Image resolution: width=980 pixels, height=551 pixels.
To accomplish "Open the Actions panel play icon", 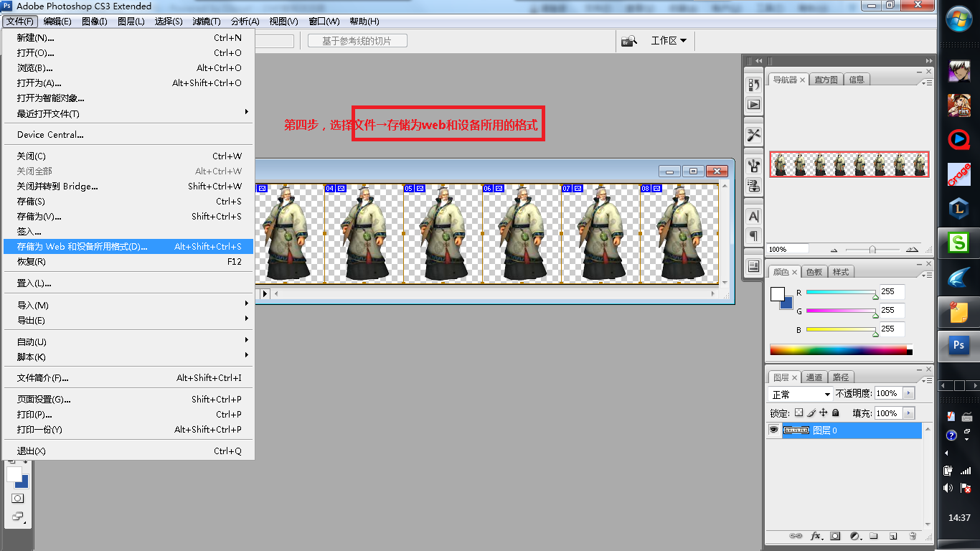I will click(x=754, y=104).
